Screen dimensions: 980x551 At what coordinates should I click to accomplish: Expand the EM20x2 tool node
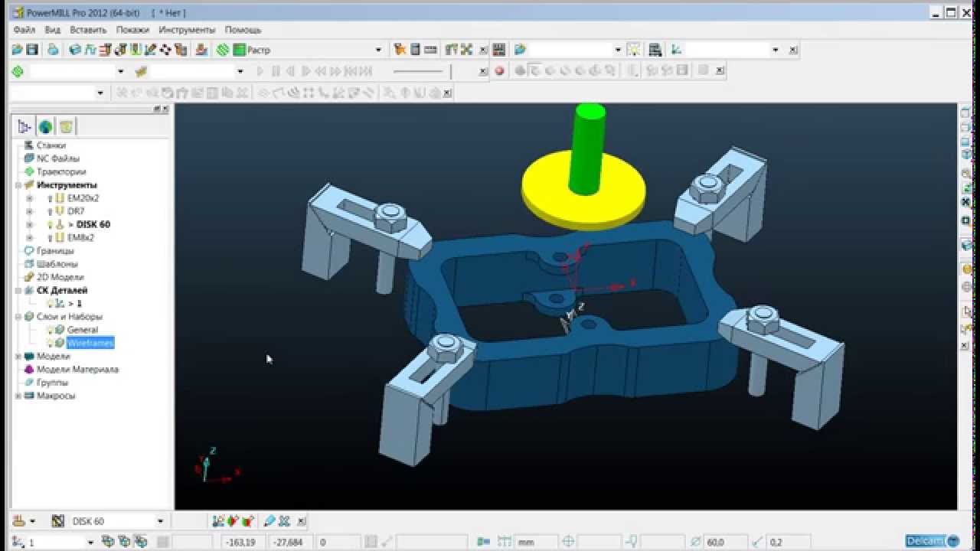tap(30, 198)
